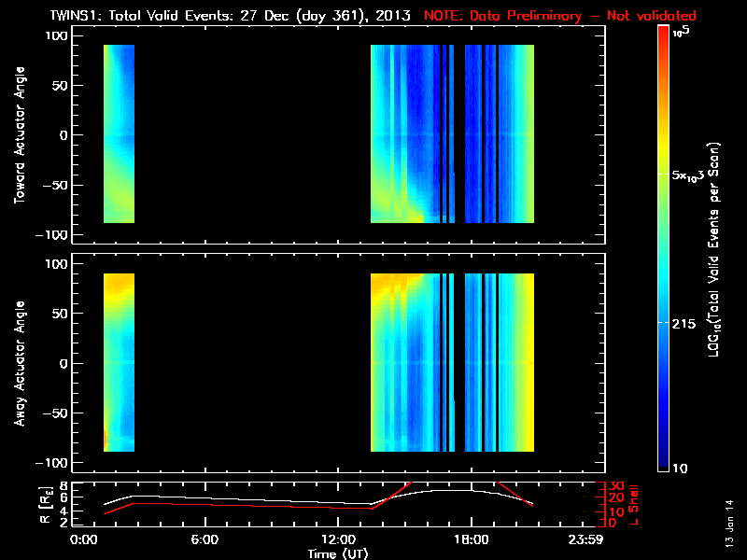
Task: Click the '13 Jan 14' date stamp
Action: point(729,524)
